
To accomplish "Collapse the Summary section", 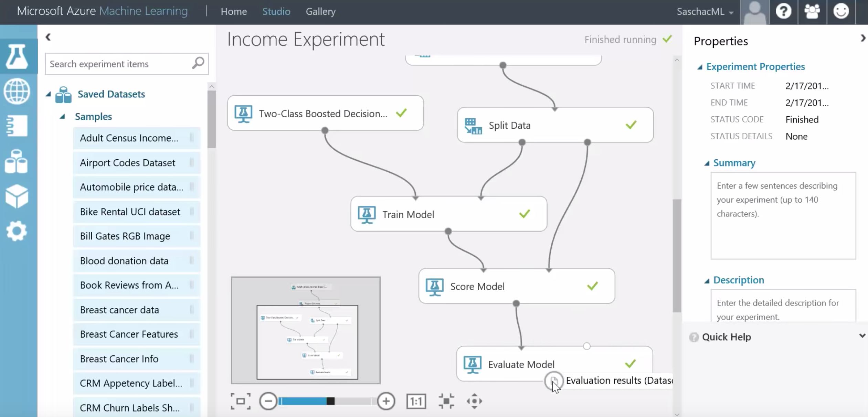I will (x=707, y=163).
